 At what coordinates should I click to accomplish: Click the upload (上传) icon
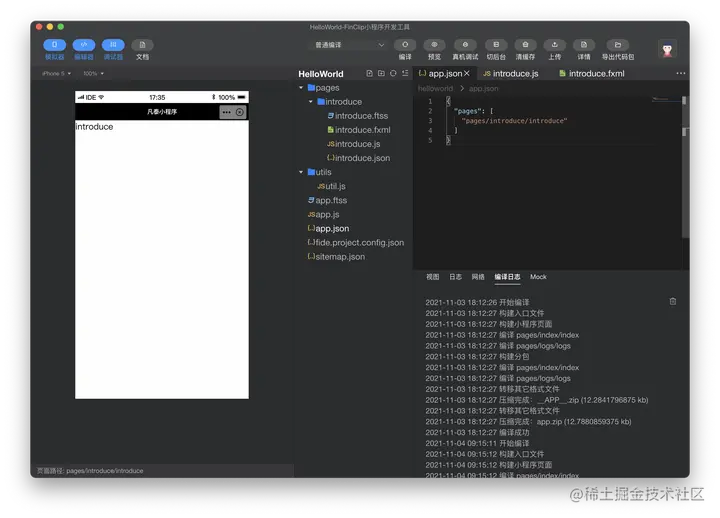pyautogui.click(x=555, y=45)
